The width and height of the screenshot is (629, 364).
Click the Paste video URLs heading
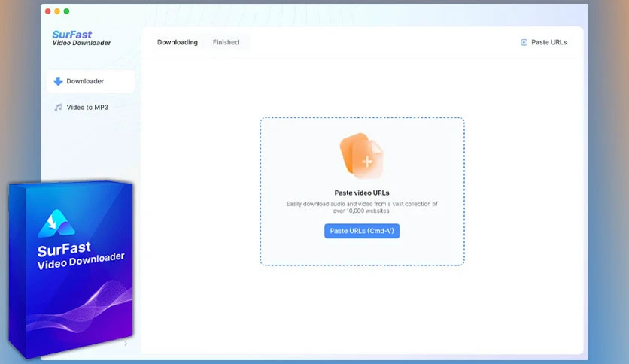coord(362,193)
